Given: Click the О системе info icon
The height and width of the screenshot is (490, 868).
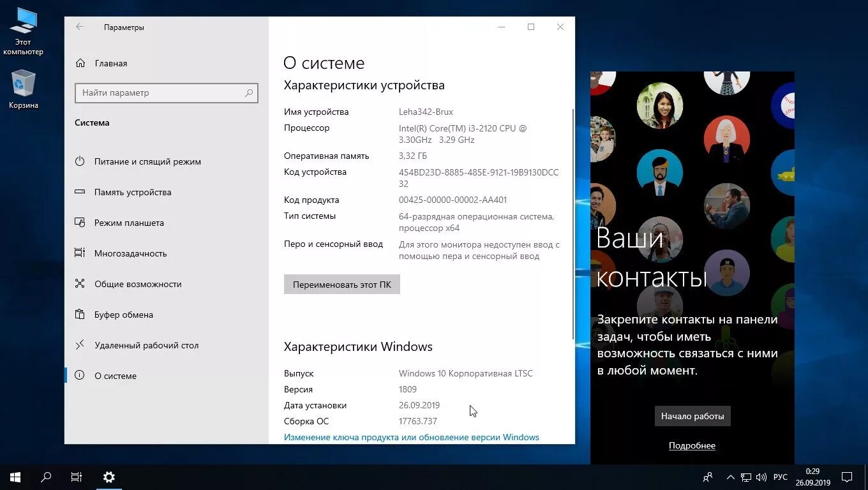Looking at the screenshot, I should pos(80,376).
